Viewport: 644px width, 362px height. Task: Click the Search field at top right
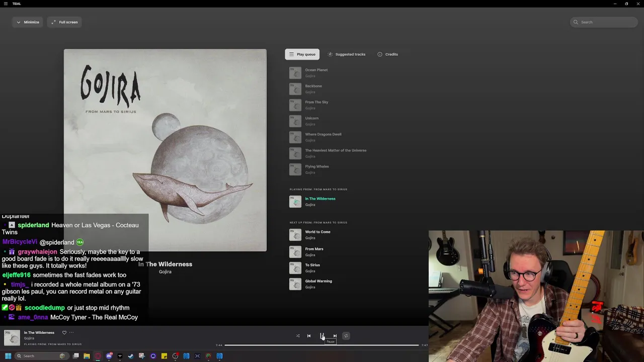click(604, 22)
